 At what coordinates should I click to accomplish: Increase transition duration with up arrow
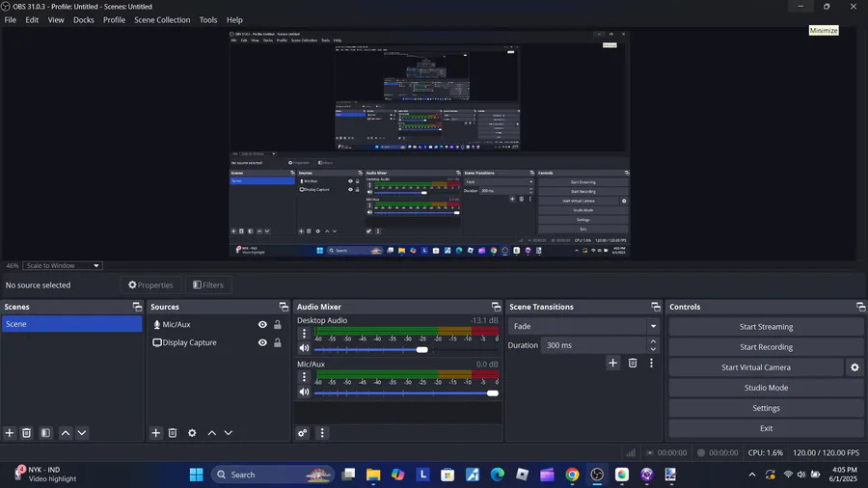[653, 341]
